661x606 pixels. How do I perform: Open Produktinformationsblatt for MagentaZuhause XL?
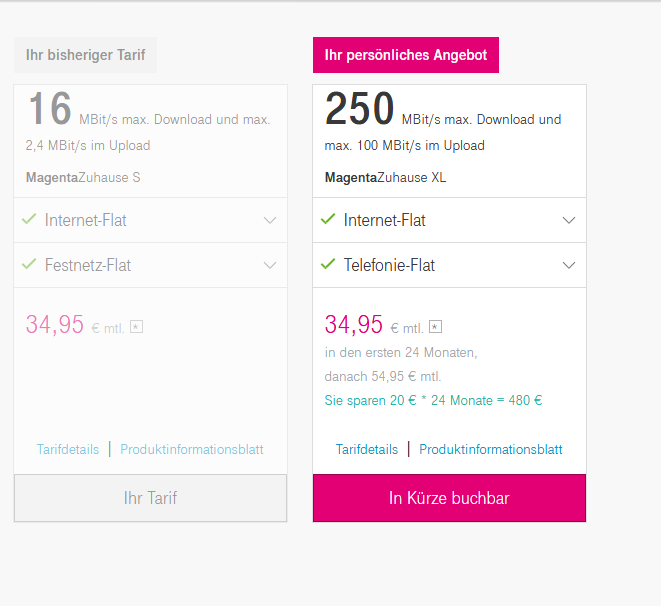point(491,450)
